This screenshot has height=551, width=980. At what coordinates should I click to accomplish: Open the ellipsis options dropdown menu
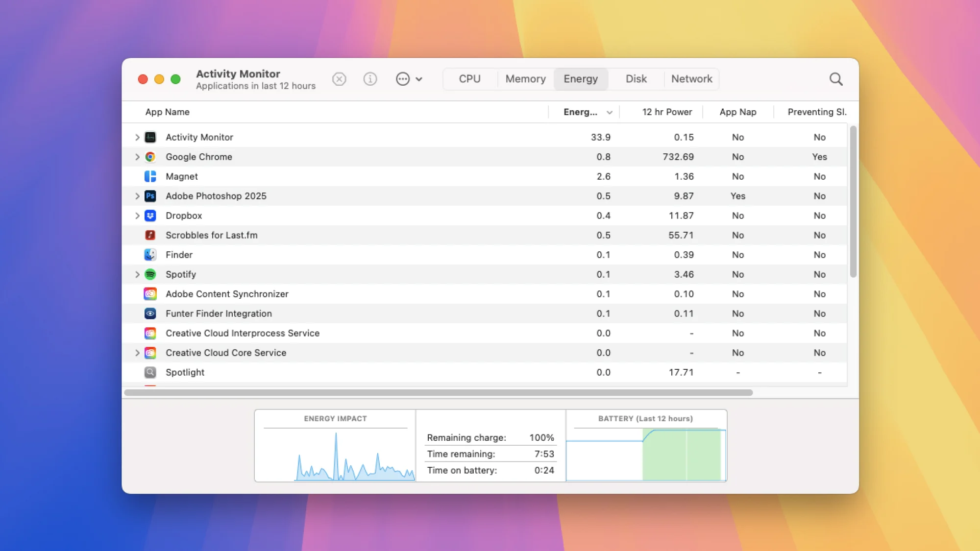[x=409, y=79]
